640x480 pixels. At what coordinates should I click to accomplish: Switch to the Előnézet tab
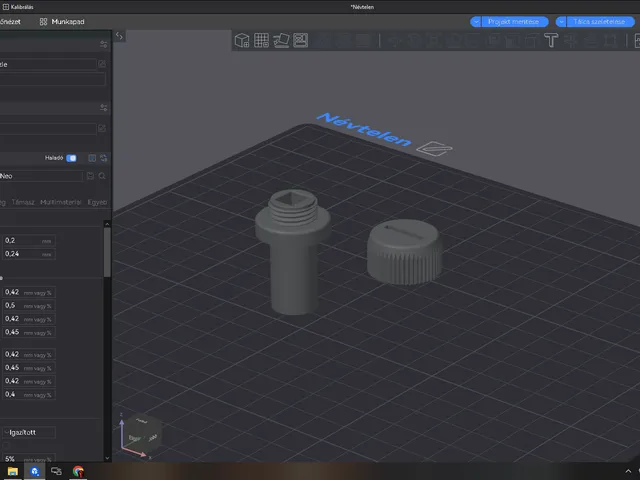click(x=10, y=22)
